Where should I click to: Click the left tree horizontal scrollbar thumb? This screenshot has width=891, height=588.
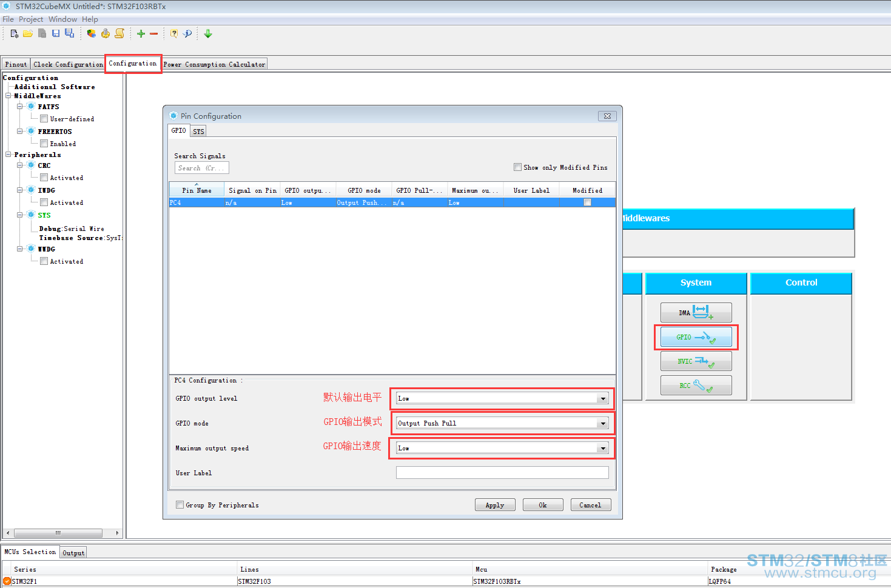point(58,533)
